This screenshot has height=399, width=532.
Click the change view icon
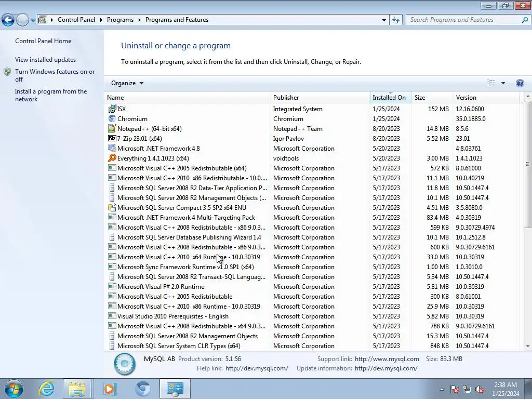coord(490,83)
